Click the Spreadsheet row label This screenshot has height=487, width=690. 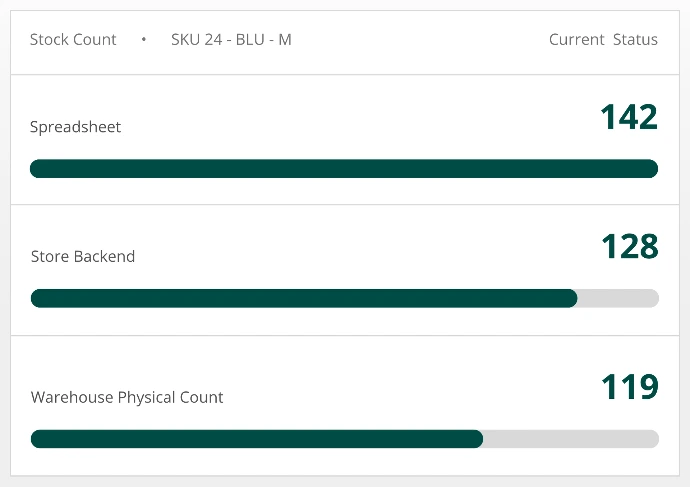75,127
